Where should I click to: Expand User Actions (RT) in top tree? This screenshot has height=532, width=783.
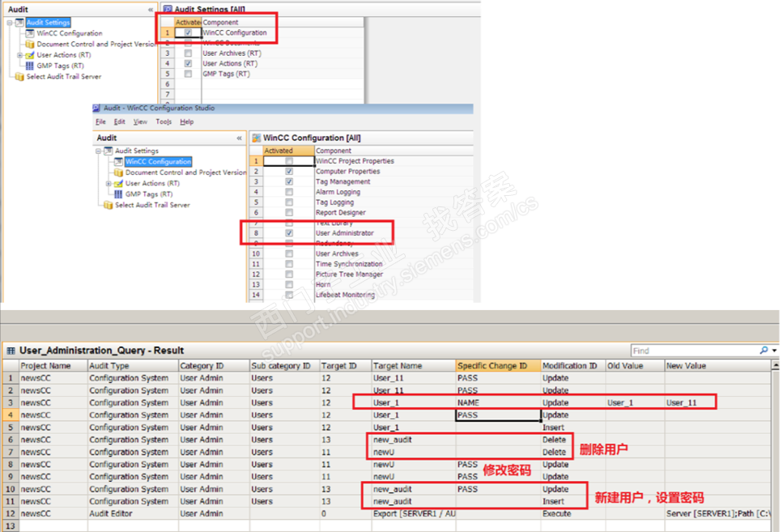pyautogui.click(x=19, y=55)
